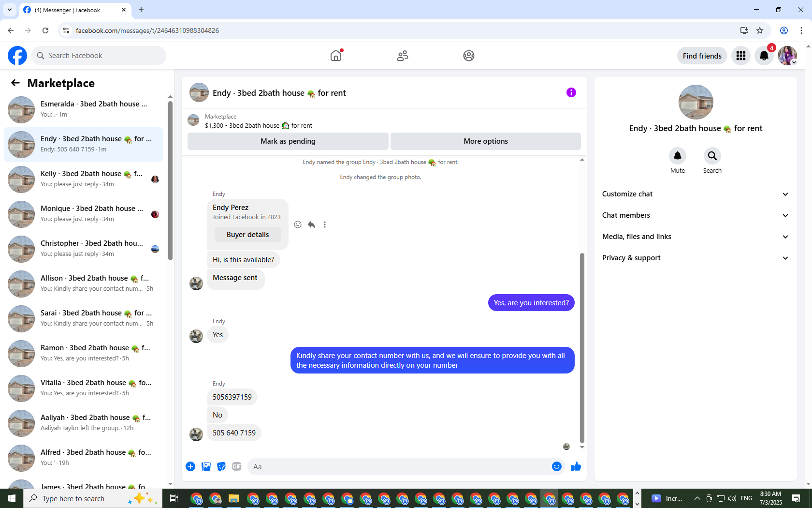React to Endy Perez message
The width and height of the screenshot is (812, 508).
[x=298, y=224]
